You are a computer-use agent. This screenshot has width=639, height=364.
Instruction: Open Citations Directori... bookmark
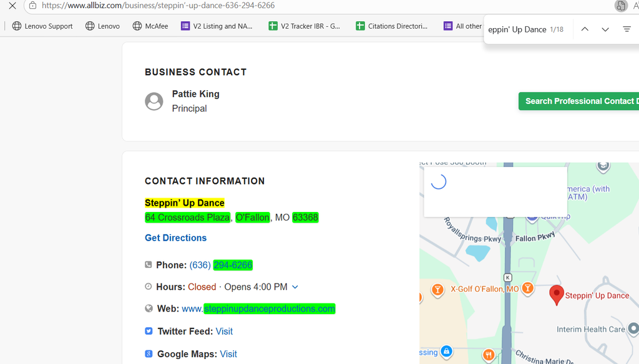[392, 26]
